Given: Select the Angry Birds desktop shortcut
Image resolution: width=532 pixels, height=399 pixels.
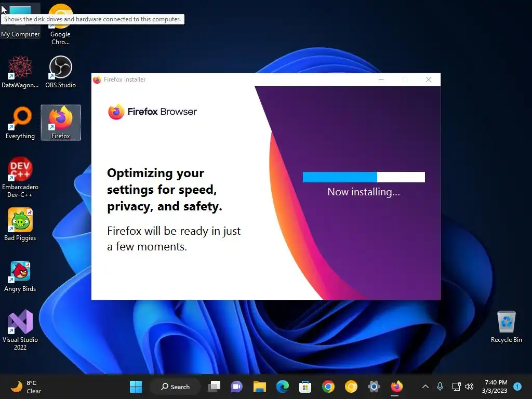Looking at the screenshot, I should 20,276.
